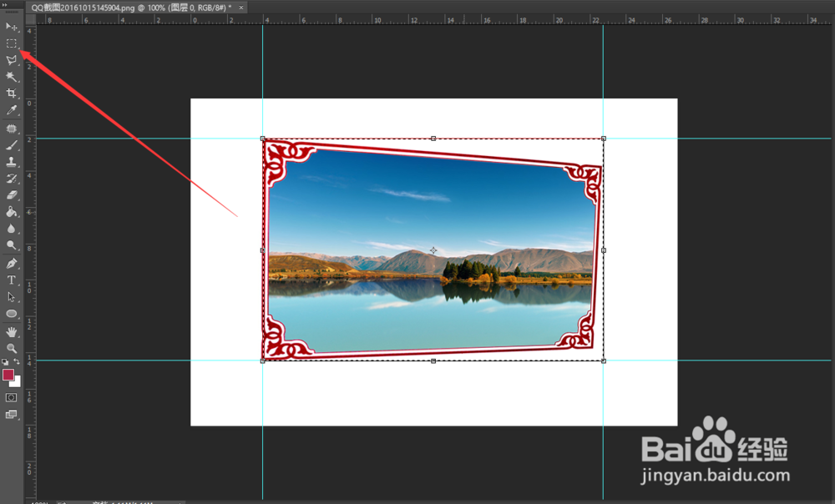The image size is (835, 504).
Task: Select the Polygonal Lasso tool
Action: 11,60
